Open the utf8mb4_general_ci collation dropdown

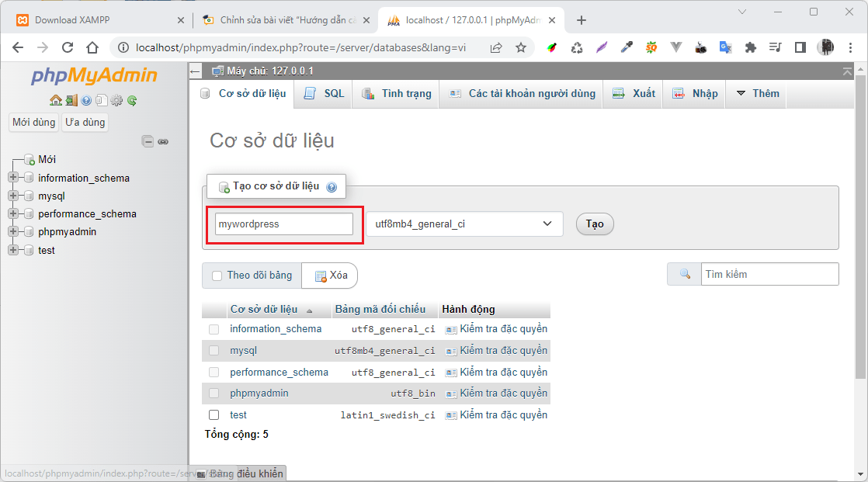[x=464, y=224]
